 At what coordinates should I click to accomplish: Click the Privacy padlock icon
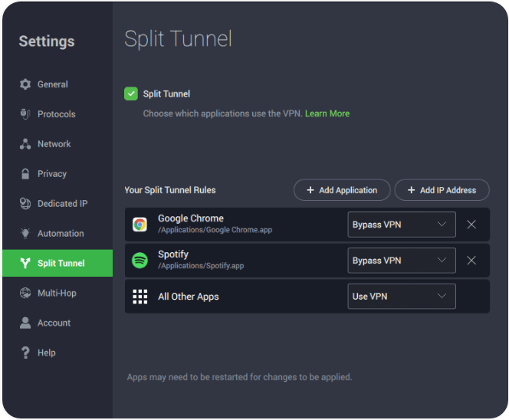pos(25,174)
